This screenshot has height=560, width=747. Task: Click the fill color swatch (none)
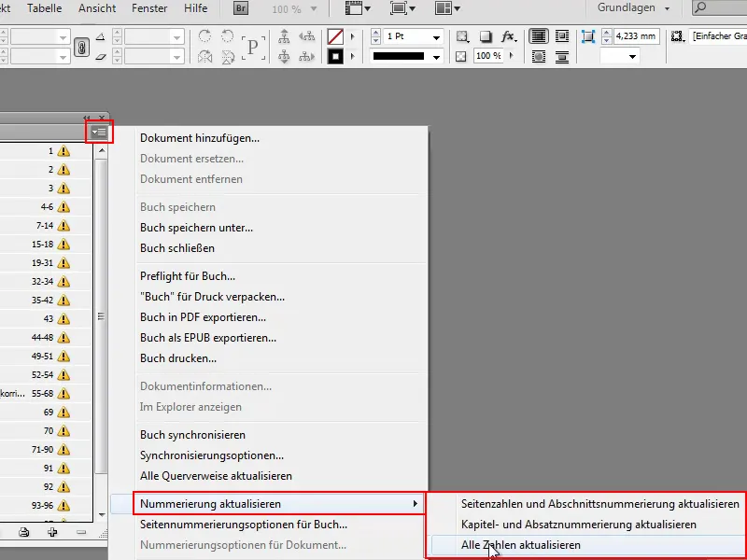(x=335, y=36)
